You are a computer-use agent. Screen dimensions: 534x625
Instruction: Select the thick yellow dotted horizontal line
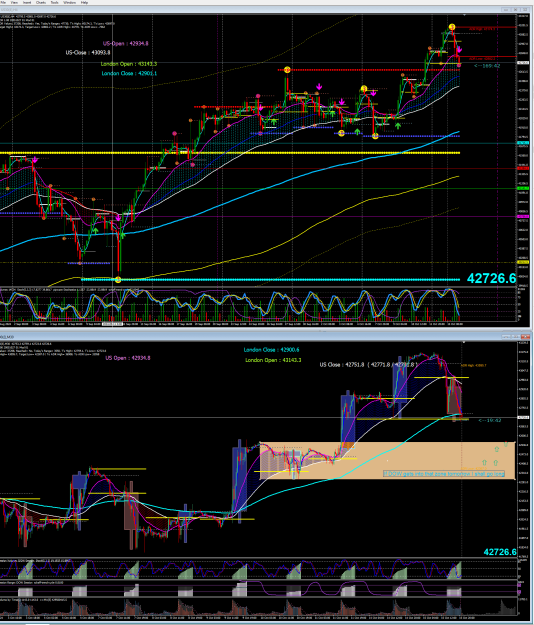230,153
